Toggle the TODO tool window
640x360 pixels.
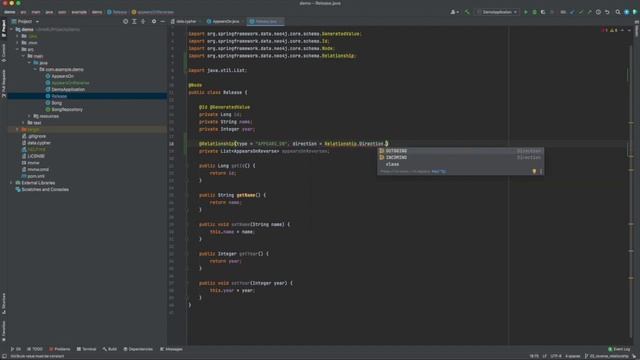click(35, 349)
